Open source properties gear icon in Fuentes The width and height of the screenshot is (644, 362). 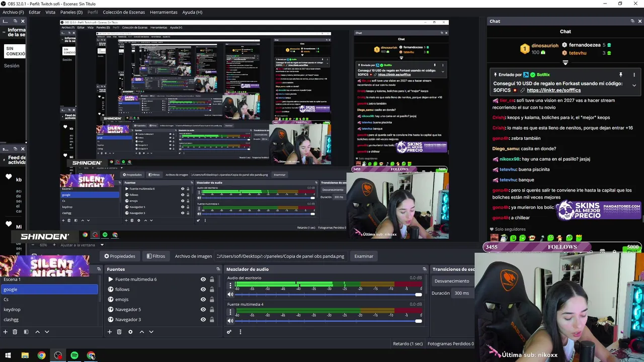click(x=130, y=332)
